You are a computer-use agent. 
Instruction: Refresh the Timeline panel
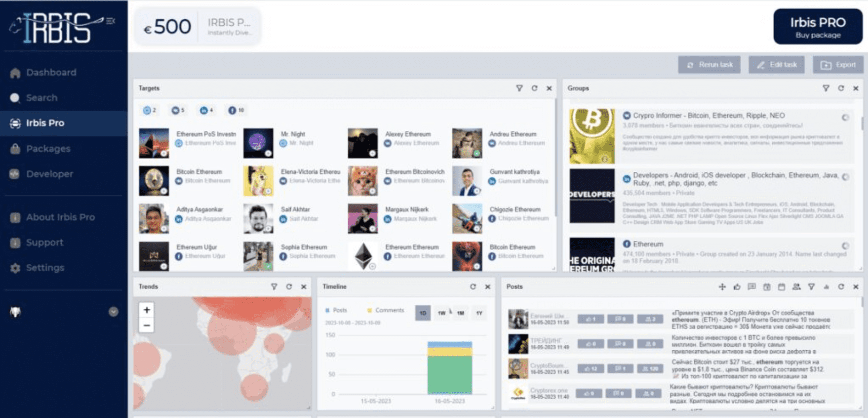click(x=473, y=287)
